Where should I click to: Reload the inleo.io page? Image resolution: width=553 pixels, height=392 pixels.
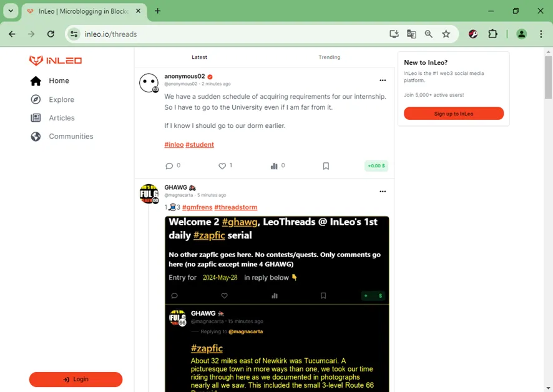point(51,34)
